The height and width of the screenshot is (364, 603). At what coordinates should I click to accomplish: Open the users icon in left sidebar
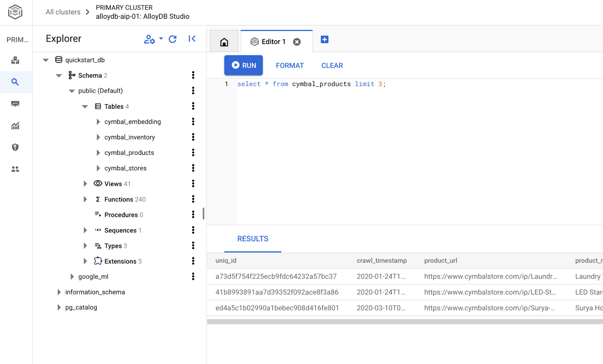coord(15,169)
